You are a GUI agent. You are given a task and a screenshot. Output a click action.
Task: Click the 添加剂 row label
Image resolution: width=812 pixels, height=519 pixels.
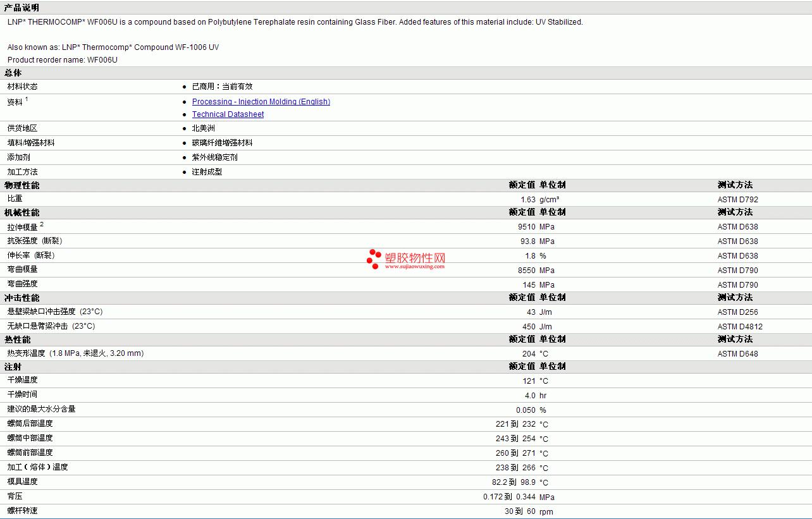point(18,157)
